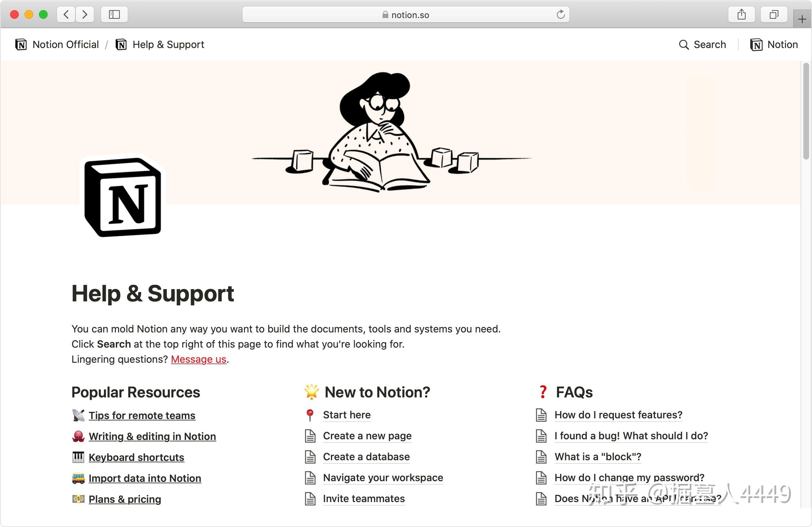Open Keyboard shortcuts resource
812x527 pixels.
tap(136, 457)
